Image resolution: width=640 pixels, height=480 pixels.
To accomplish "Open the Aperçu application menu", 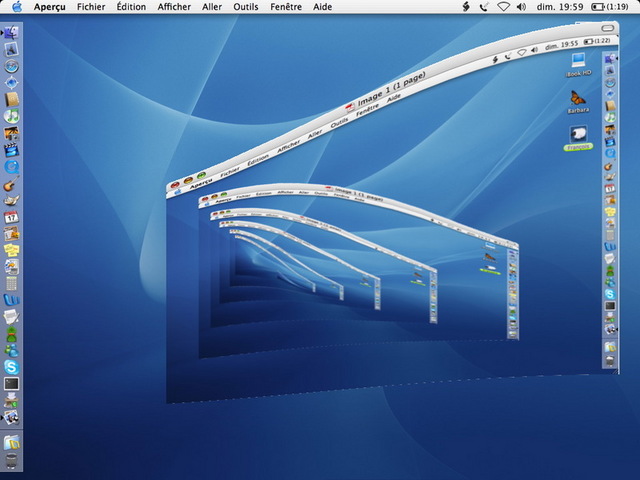I will pyautogui.click(x=49, y=7).
